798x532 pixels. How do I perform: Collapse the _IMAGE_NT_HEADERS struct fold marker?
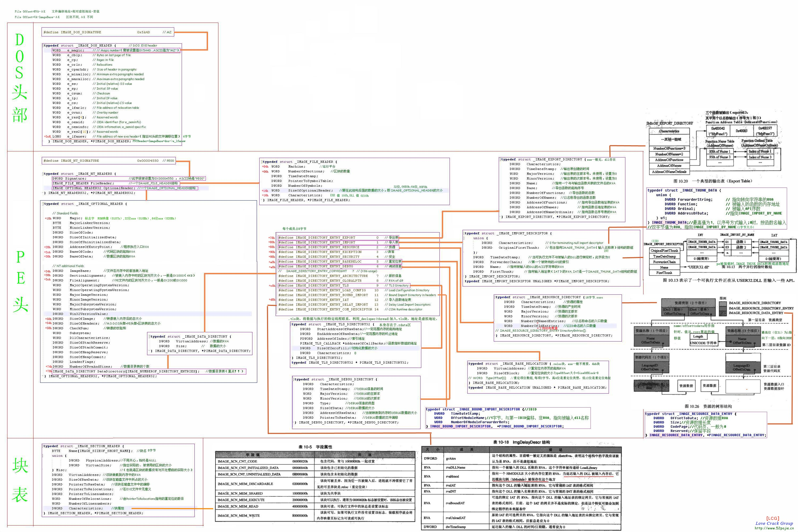point(43,174)
